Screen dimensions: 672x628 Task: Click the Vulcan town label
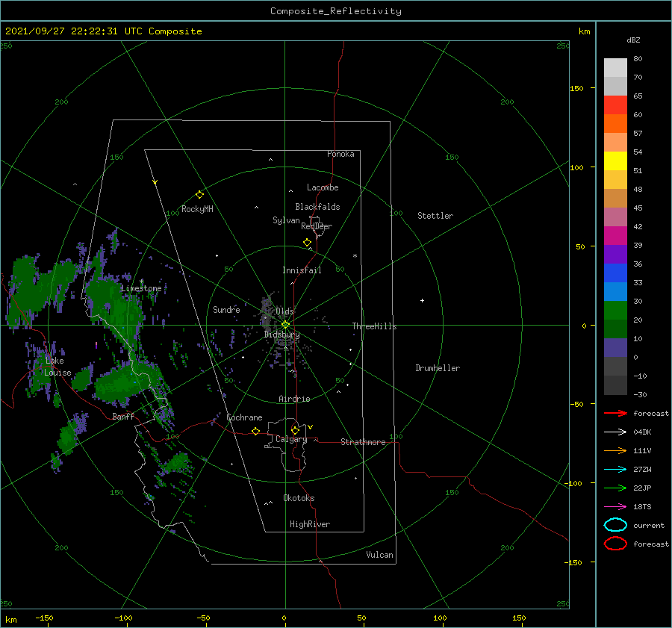tap(380, 555)
